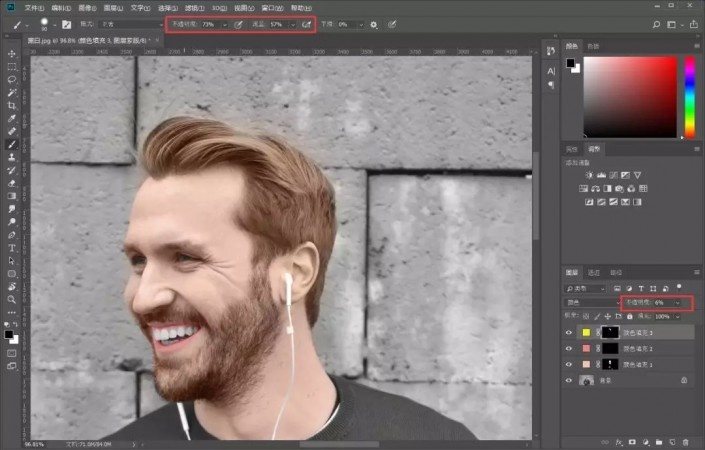This screenshot has height=450, width=705.
Task: Hide the yellow color fill layer
Action: click(x=569, y=332)
